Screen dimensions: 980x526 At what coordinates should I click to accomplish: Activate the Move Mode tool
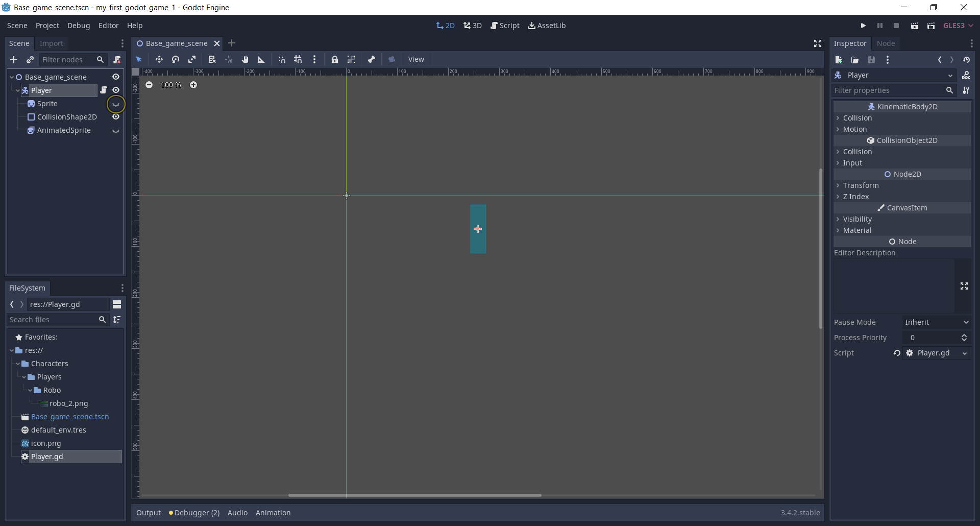[x=159, y=59]
